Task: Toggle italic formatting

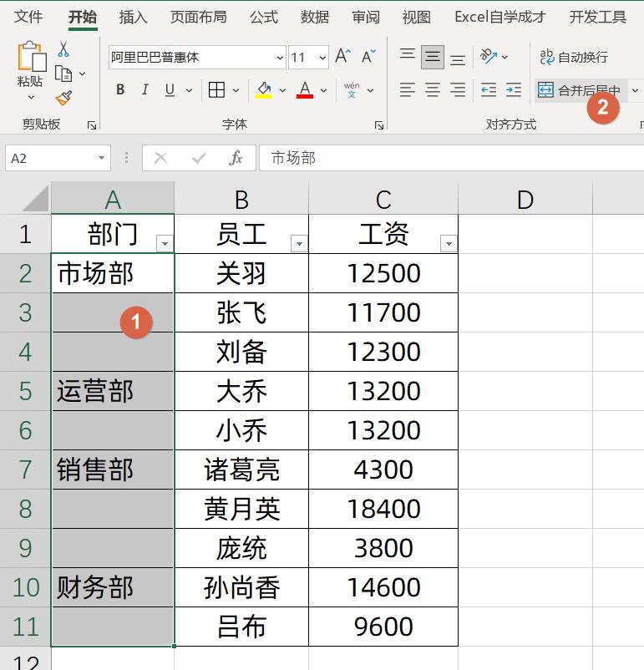Action: pos(145,89)
